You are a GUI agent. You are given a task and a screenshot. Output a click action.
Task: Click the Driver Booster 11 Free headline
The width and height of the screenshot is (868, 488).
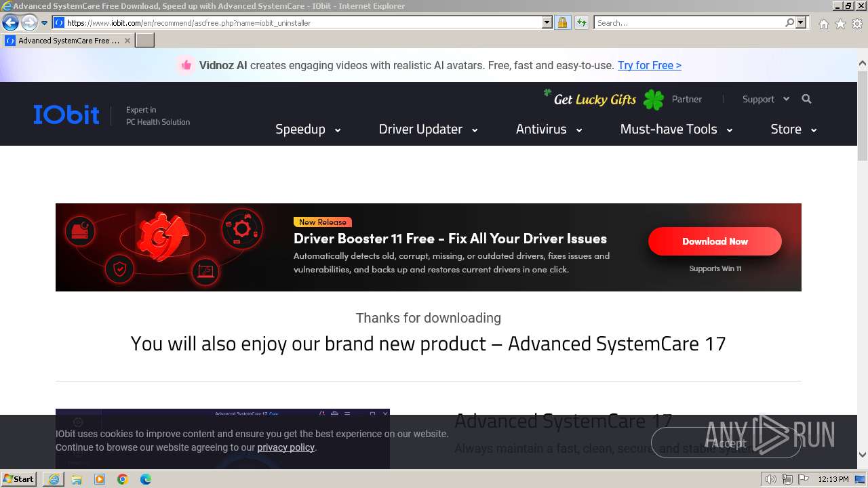(450, 239)
